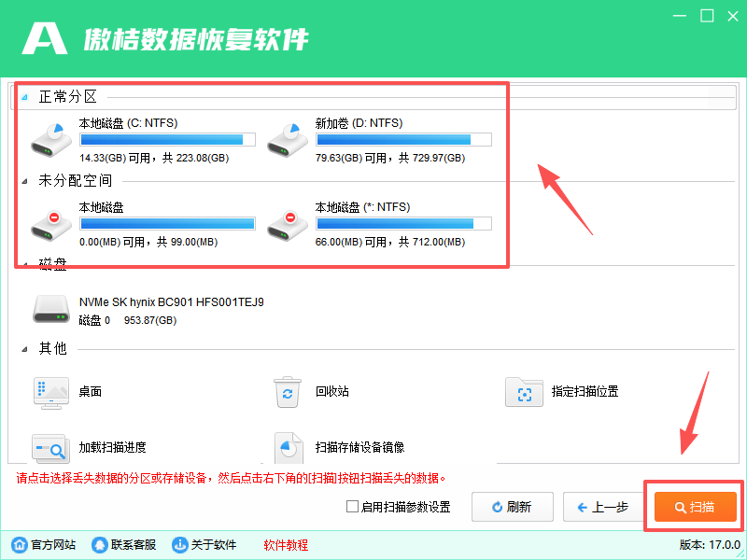Open the 软件教程 tutorial link
This screenshot has height=560, width=747.
click(285, 544)
